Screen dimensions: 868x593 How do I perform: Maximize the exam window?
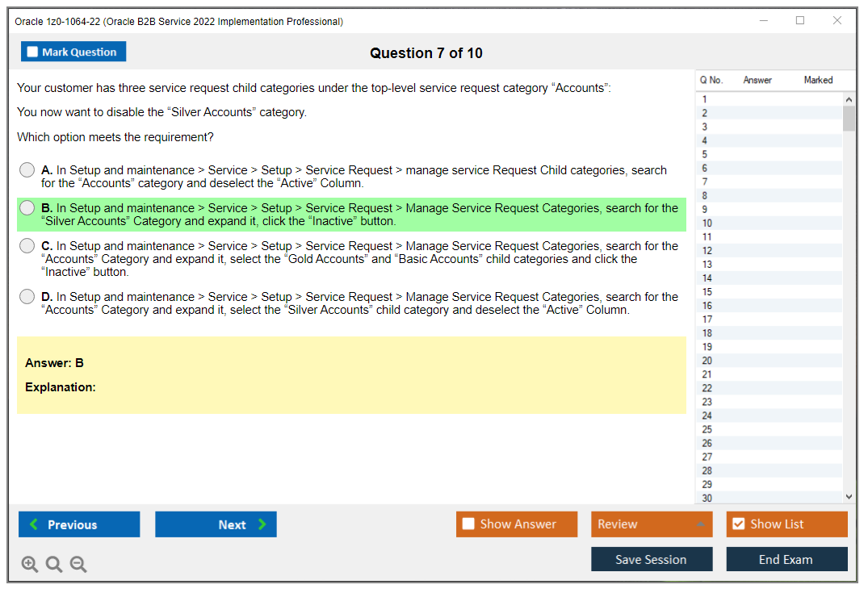coord(799,21)
